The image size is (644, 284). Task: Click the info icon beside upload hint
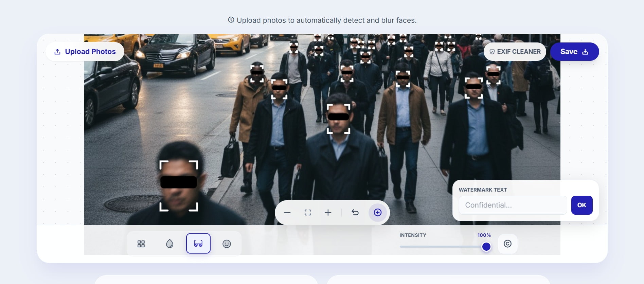pyautogui.click(x=231, y=20)
